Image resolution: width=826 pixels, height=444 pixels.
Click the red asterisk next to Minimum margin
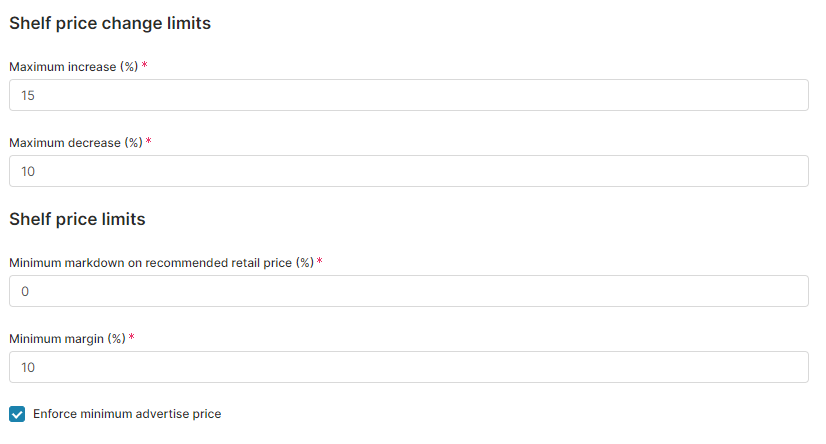point(132,337)
